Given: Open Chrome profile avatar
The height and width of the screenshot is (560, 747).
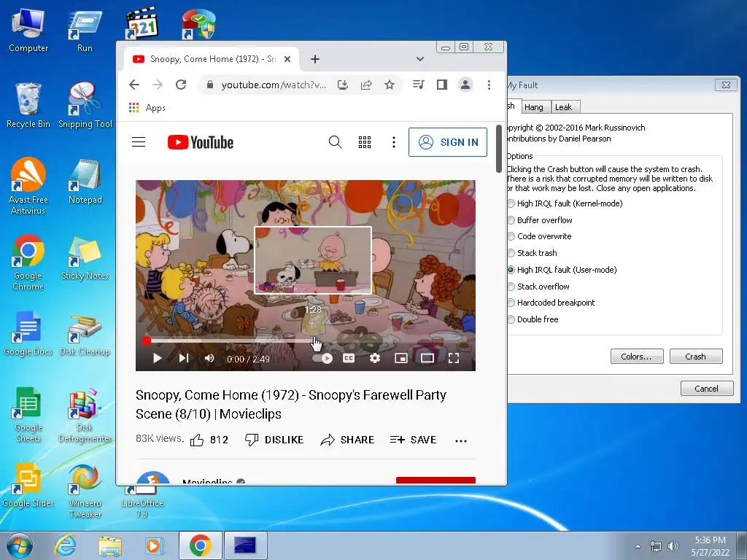Looking at the screenshot, I should click(465, 85).
